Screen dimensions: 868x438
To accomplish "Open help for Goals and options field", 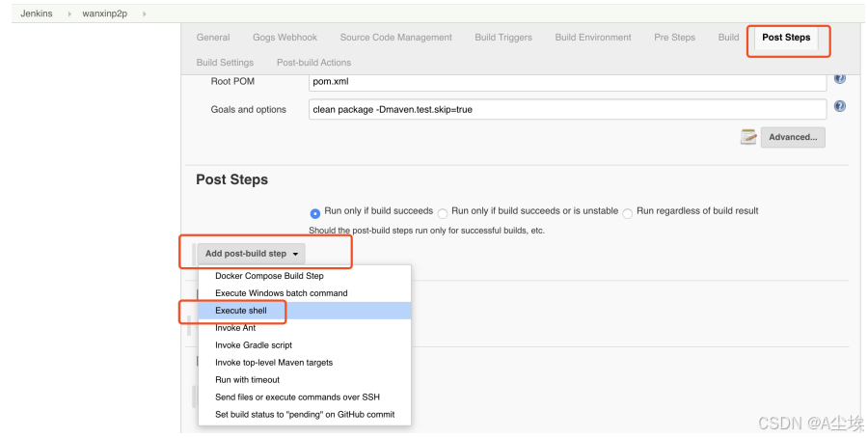I will pos(839,106).
